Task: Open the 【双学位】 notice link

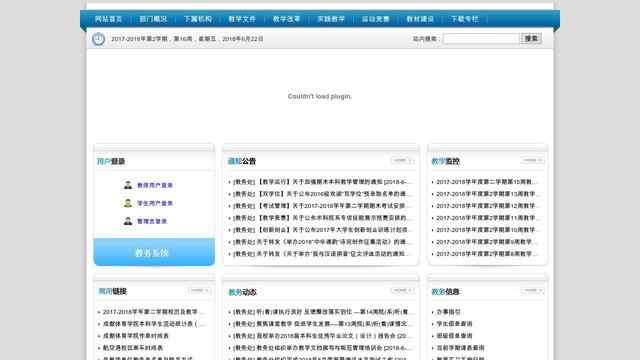Action: 322,194
